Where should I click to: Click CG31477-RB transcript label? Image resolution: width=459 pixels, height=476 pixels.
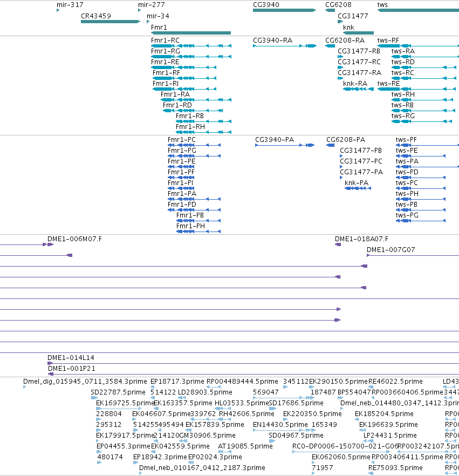point(359,51)
